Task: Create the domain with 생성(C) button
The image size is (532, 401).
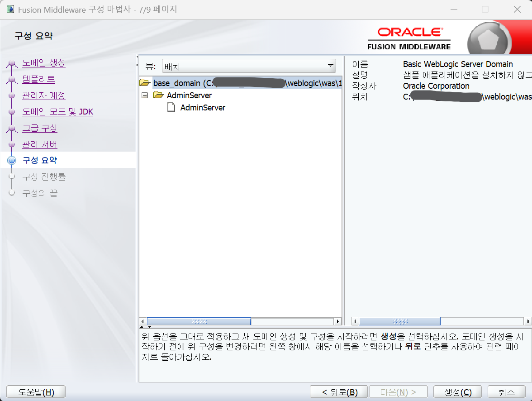Action: point(458,392)
